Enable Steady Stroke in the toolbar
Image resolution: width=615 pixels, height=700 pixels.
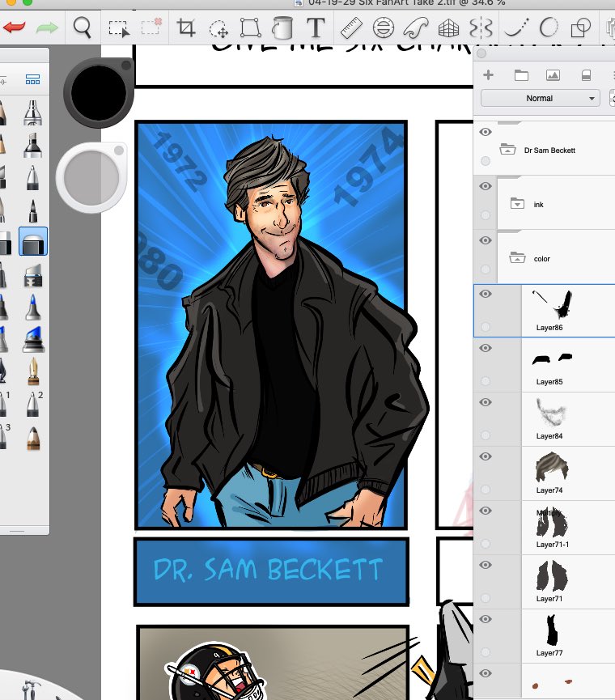(x=516, y=28)
